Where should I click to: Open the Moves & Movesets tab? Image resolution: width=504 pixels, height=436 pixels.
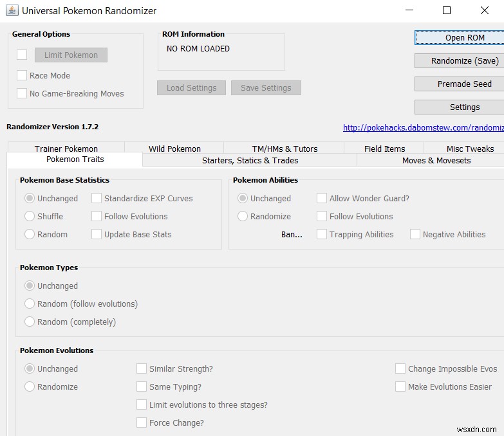click(x=436, y=160)
